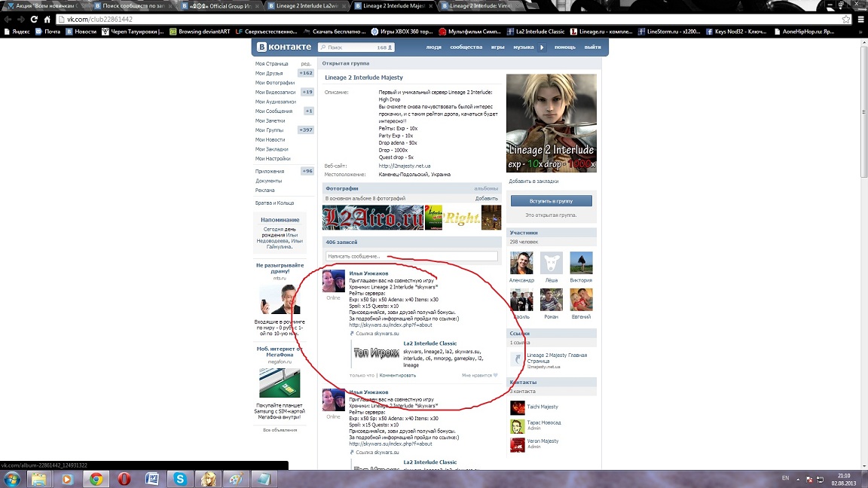This screenshot has height=488, width=868.
Task: Click Chrome back arrow button
Action: [8, 19]
